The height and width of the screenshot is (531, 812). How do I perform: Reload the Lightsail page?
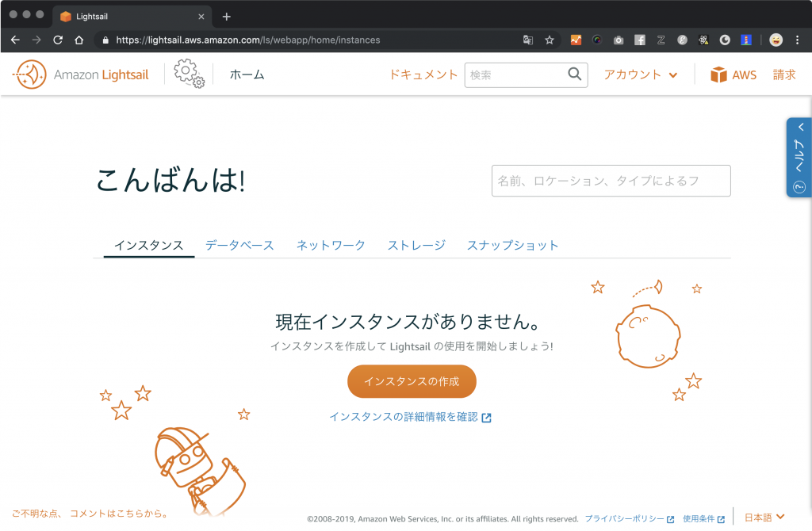coord(57,40)
